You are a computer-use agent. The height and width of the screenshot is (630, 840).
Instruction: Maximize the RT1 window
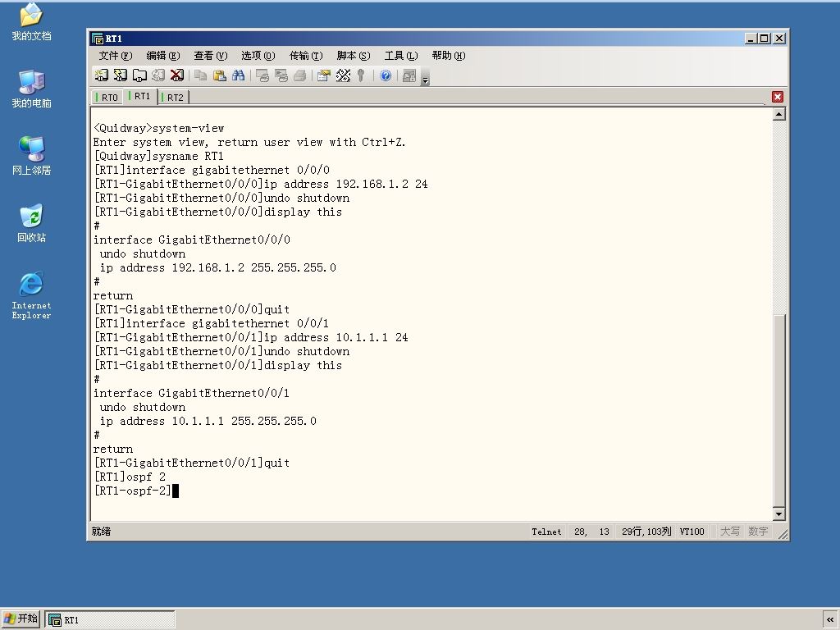765,38
